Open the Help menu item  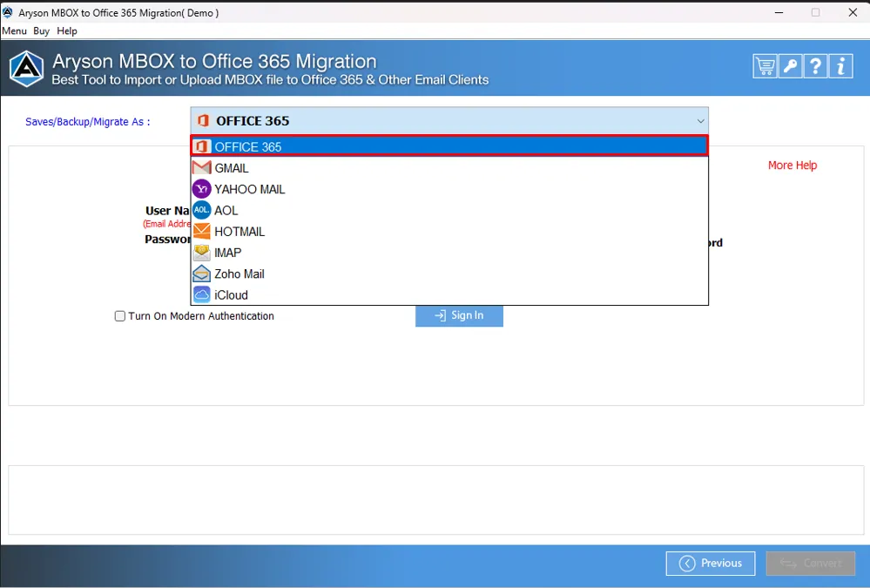coord(66,31)
